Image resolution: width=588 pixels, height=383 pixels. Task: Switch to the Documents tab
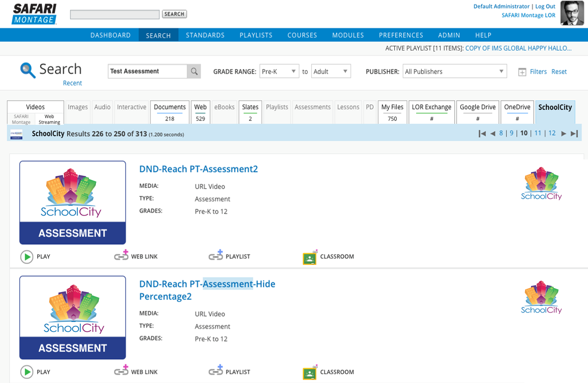tap(169, 112)
